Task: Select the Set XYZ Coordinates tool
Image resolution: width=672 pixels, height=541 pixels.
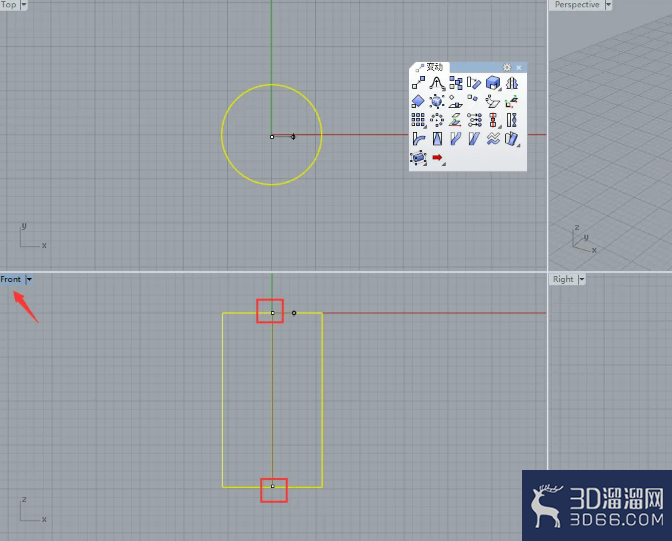Action: point(474,120)
